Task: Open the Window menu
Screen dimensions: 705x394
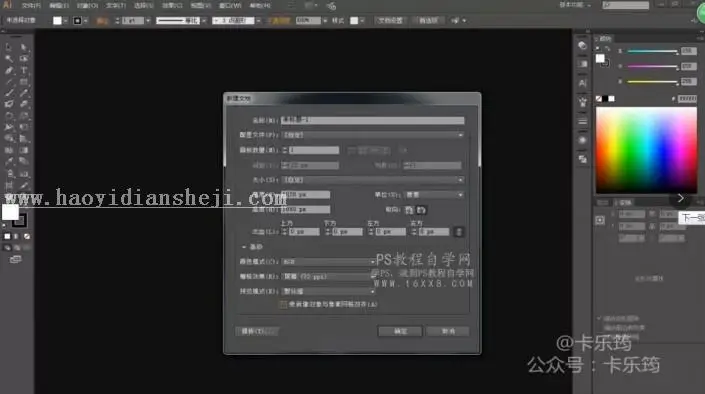Action: 230,6
